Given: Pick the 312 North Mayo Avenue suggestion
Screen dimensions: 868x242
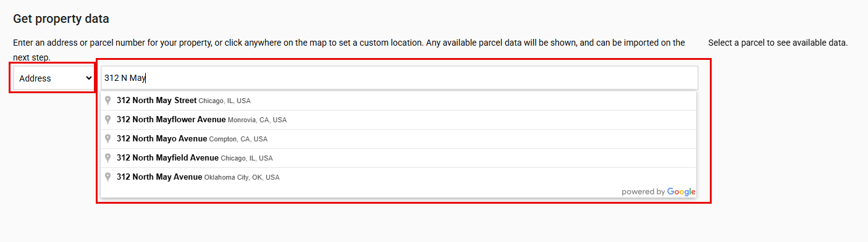Looking at the screenshot, I should [398, 139].
